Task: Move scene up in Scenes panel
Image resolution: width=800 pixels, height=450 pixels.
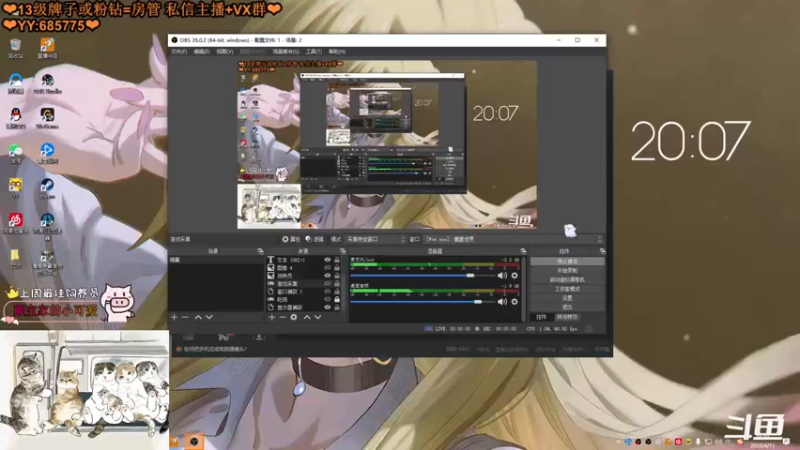Action: pos(198,317)
